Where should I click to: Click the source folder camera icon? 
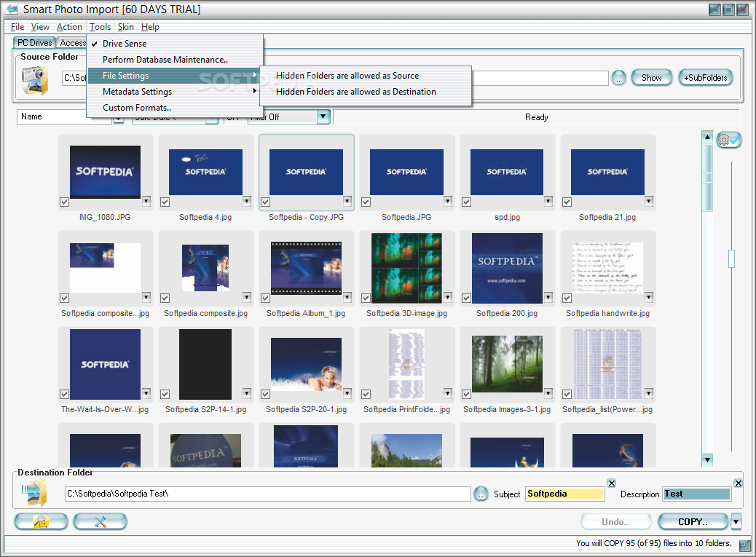coord(35,80)
